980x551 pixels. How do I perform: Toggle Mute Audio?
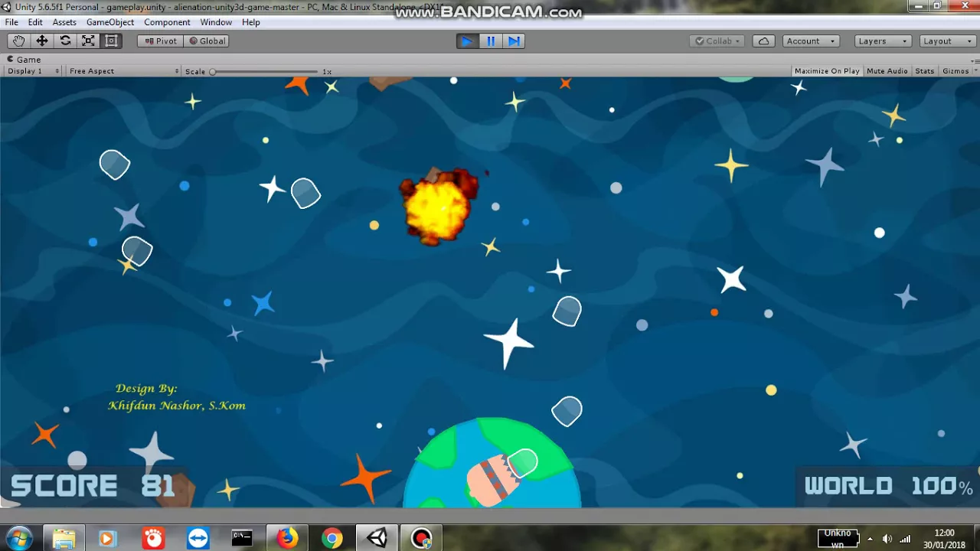[x=887, y=71]
